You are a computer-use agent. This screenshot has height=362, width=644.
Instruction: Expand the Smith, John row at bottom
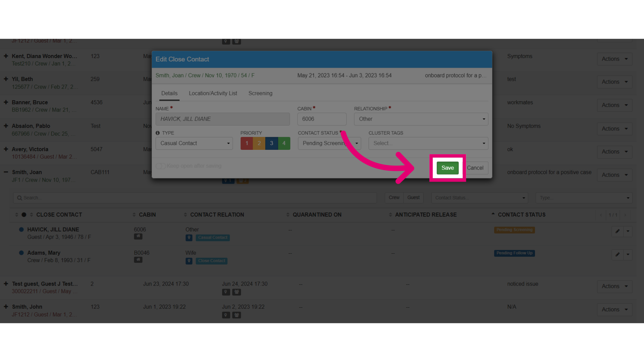coord(6,307)
